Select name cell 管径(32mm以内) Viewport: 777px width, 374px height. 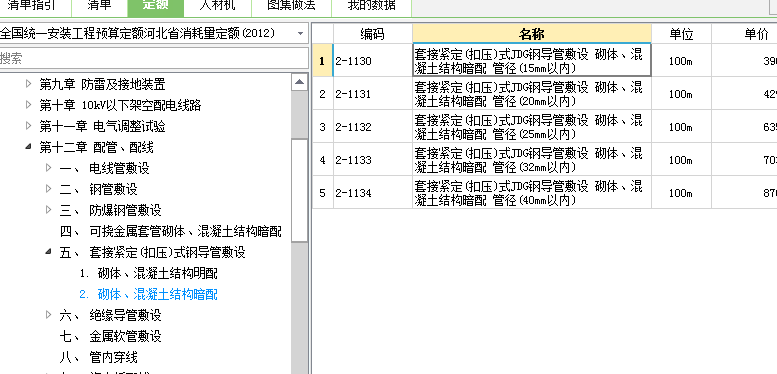coord(532,159)
